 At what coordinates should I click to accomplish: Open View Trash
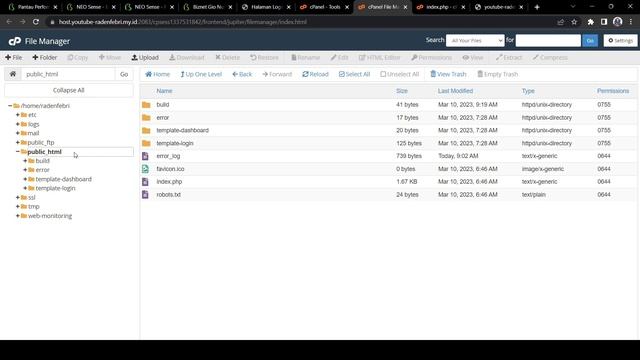(448, 74)
